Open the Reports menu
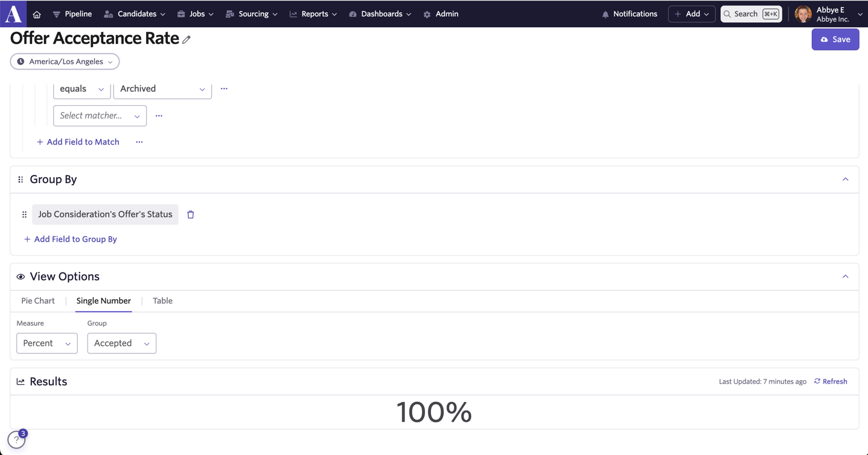Screen dimensions: 868x455 pos(313,14)
